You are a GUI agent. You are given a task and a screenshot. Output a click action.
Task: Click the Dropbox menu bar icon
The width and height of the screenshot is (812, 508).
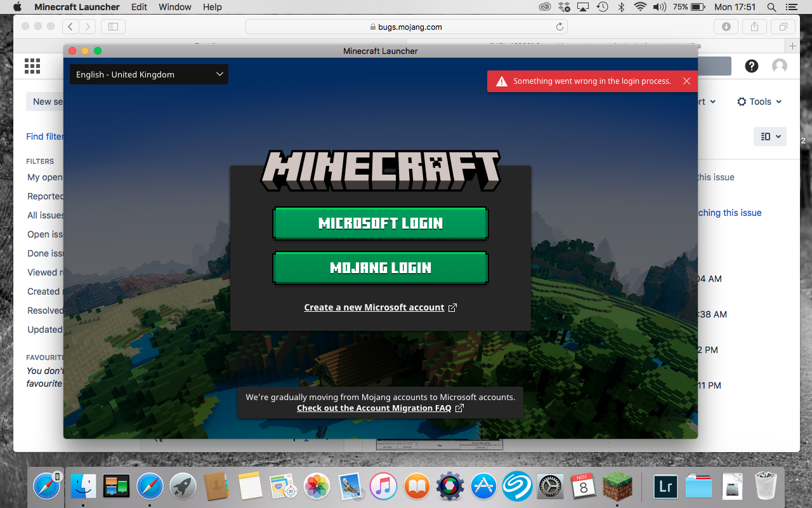tap(564, 7)
